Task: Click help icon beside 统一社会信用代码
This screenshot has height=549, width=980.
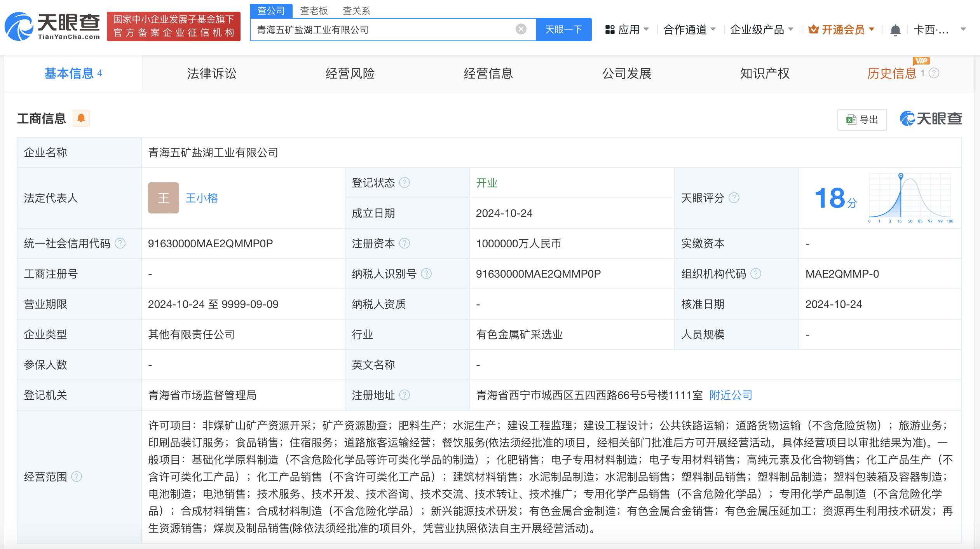Action: pos(120,243)
